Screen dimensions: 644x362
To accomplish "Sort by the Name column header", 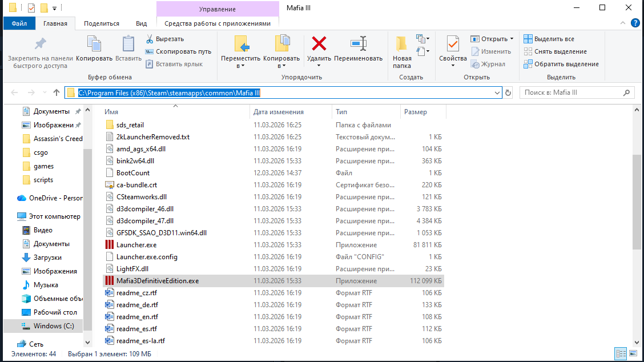I will click(x=175, y=112).
